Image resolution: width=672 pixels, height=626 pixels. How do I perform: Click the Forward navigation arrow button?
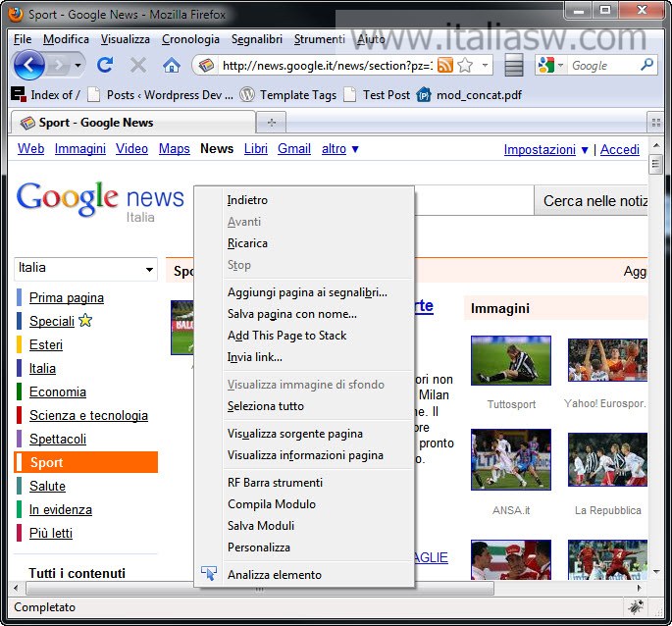[60, 66]
